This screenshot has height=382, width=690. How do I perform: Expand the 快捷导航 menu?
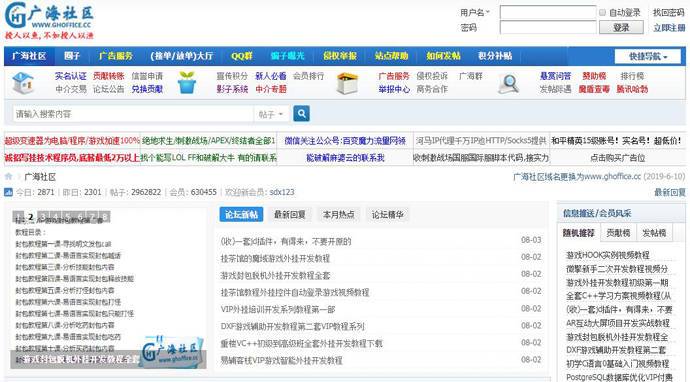[x=648, y=56]
